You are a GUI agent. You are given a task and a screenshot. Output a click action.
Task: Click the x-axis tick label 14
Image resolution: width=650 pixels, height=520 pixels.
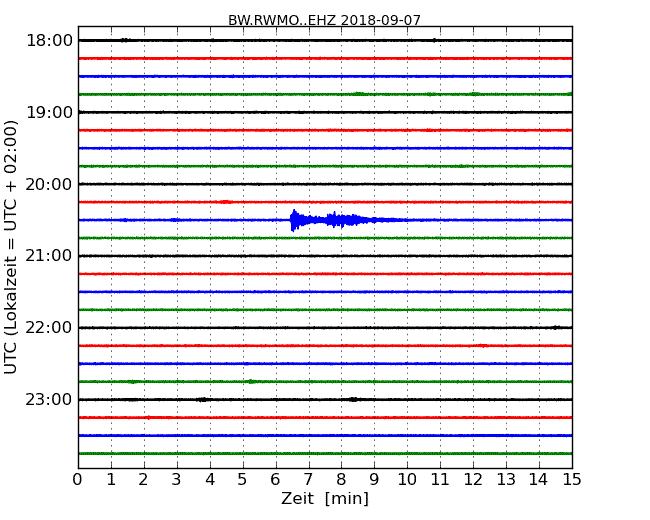[538, 479]
